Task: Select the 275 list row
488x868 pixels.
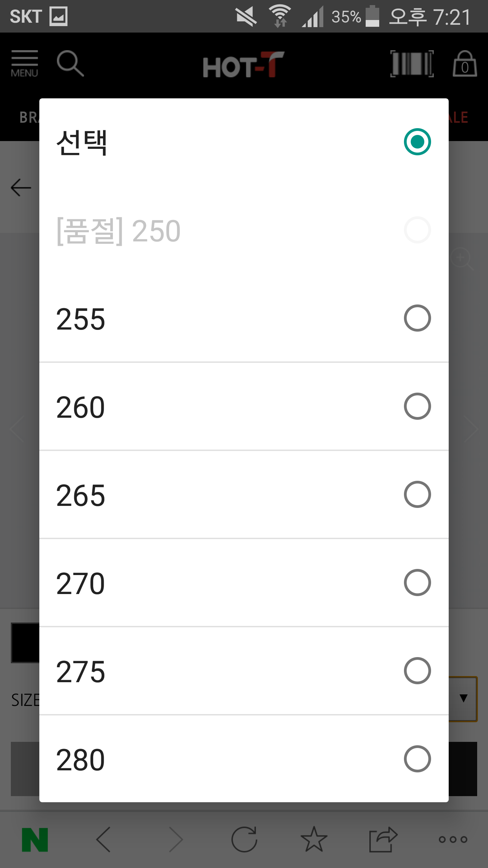Action: (x=244, y=671)
